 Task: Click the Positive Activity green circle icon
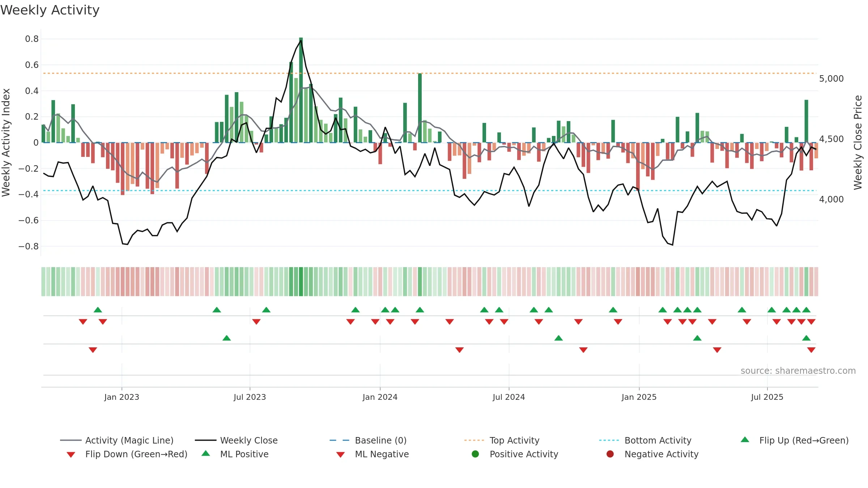[x=475, y=454]
